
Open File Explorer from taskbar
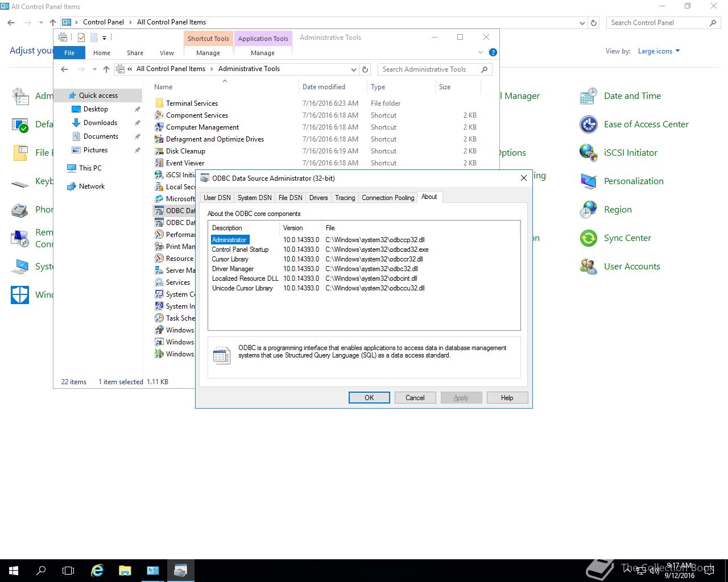point(125,570)
